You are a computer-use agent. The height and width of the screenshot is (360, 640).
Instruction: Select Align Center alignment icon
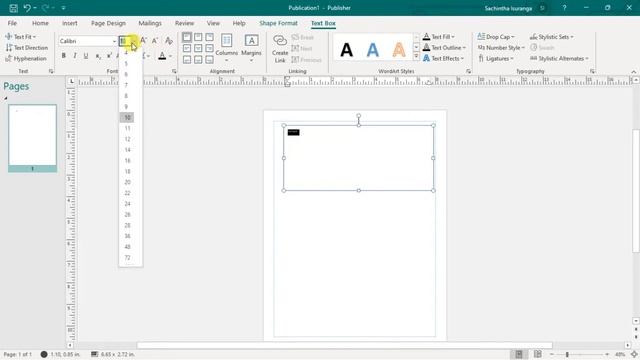point(198,48)
